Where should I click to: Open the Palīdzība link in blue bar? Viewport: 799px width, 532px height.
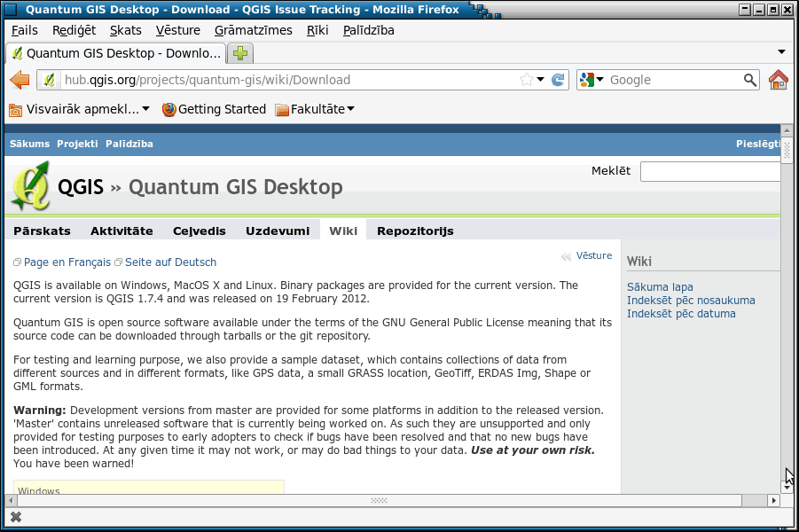click(x=129, y=144)
